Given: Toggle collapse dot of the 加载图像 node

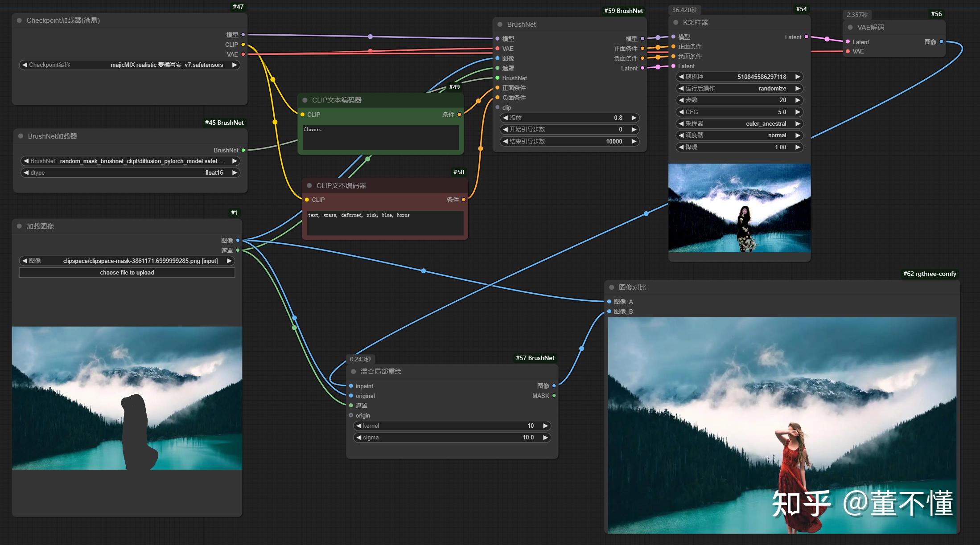Looking at the screenshot, I should pos(19,226).
